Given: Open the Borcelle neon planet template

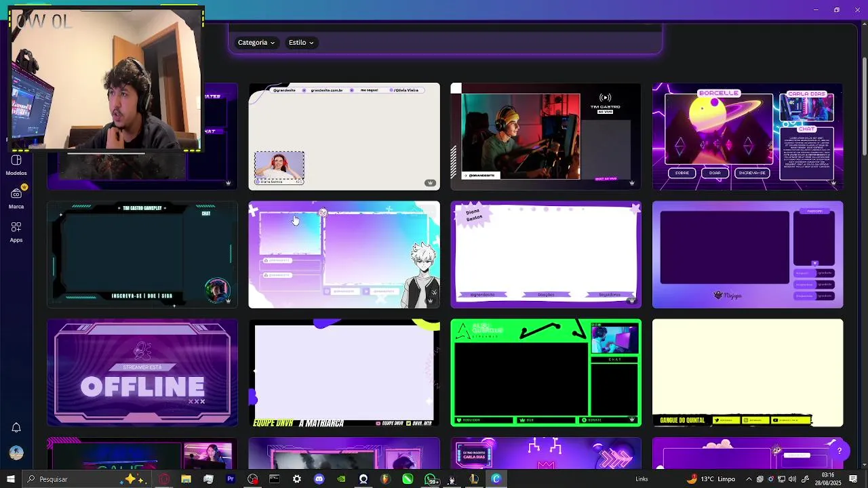Looking at the screenshot, I should point(748,137).
